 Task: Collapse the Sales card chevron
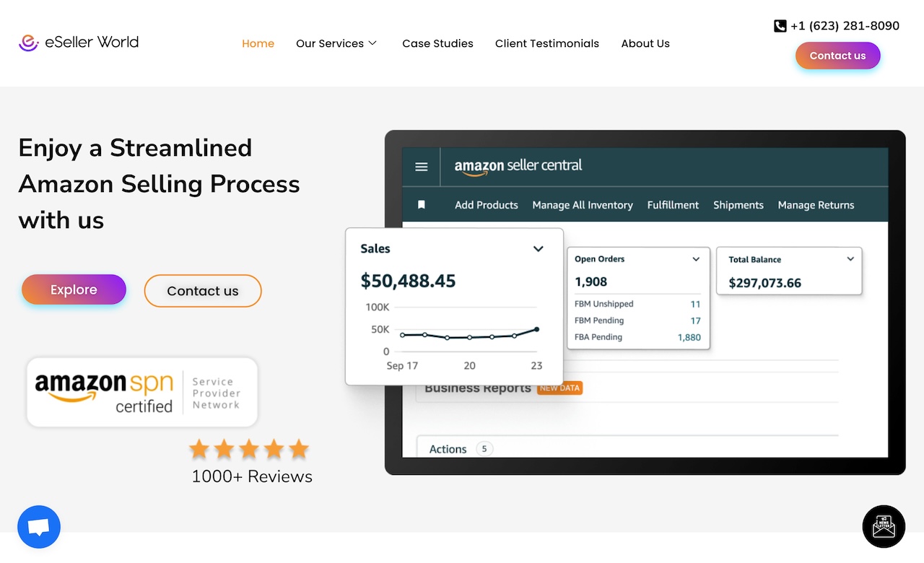pos(538,249)
